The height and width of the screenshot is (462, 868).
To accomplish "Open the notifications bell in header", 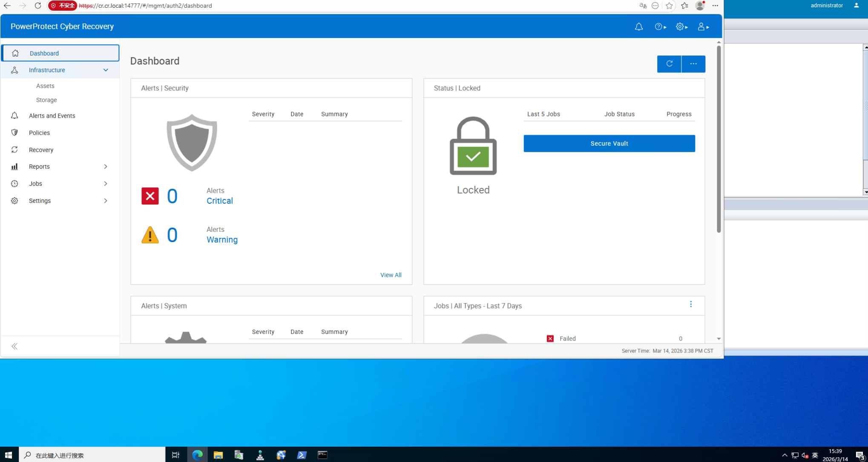I will [x=638, y=27].
